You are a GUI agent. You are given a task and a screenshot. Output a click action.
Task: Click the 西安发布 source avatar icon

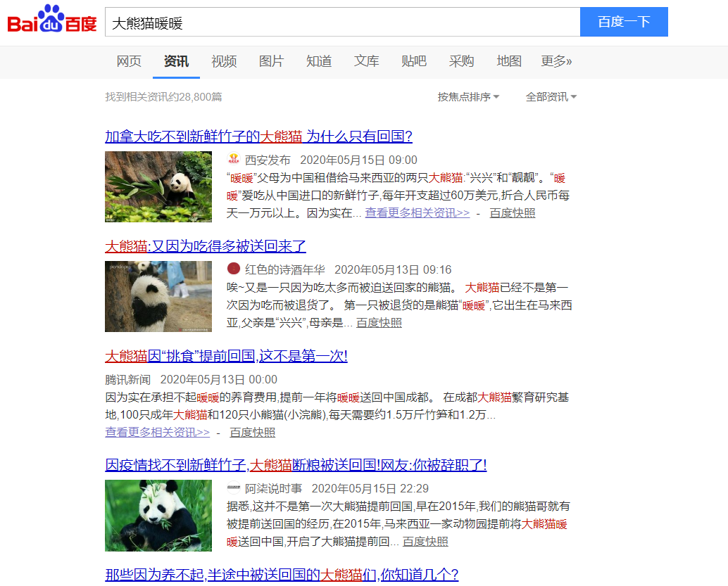pos(234,160)
